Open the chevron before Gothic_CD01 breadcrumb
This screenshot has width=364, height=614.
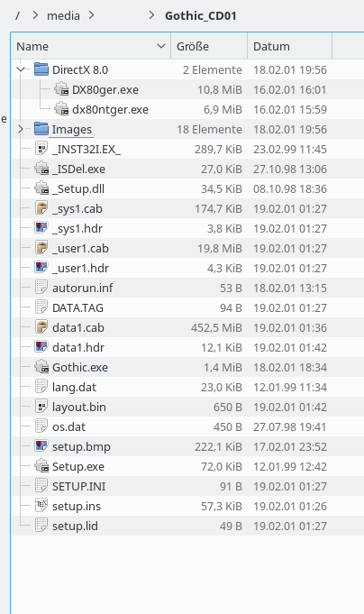click(x=151, y=15)
